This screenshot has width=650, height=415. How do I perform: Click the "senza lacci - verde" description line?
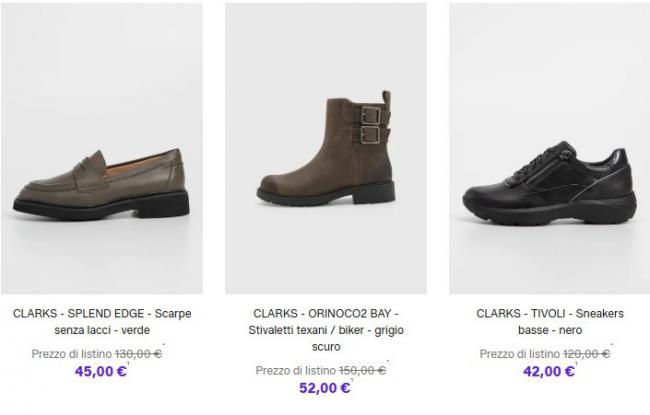(x=102, y=330)
